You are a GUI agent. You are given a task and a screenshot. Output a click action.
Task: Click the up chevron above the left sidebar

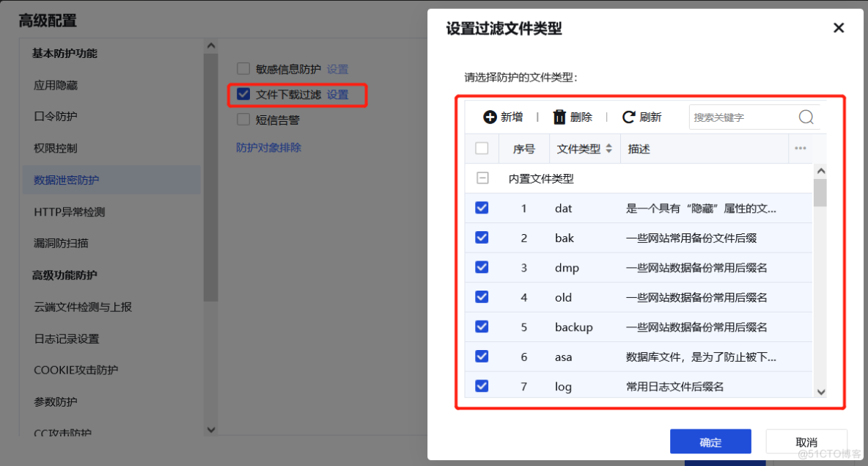click(x=211, y=45)
